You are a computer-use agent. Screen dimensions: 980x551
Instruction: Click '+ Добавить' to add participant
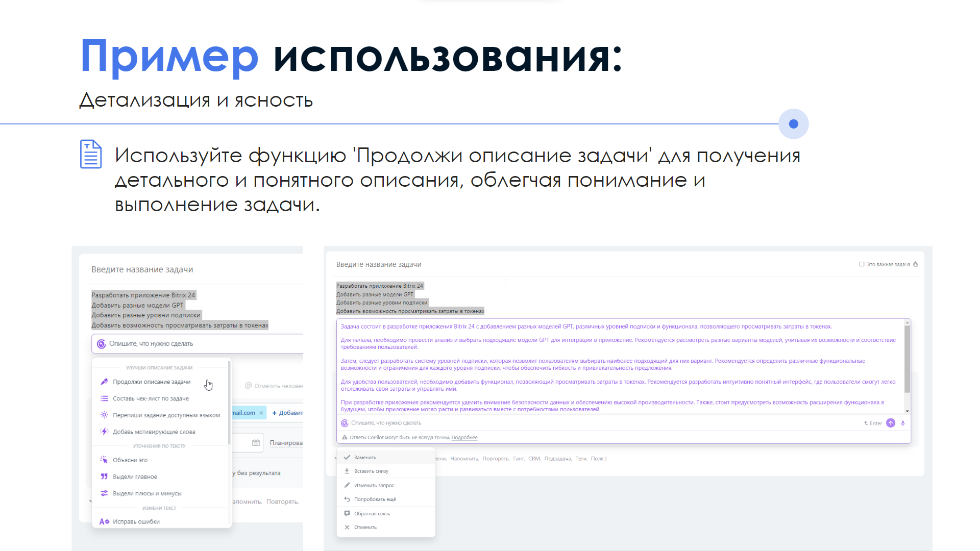(x=288, y=413)
